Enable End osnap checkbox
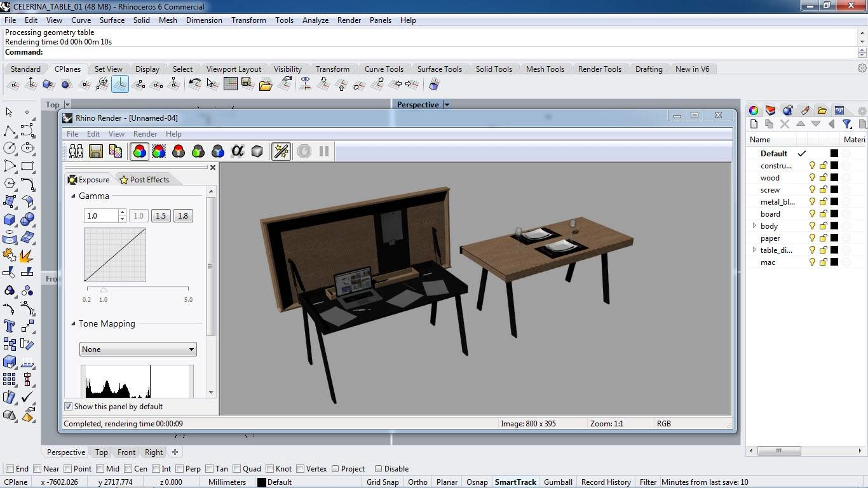Image resolution: width=868 pixels, height=488 pixels. 10,469
